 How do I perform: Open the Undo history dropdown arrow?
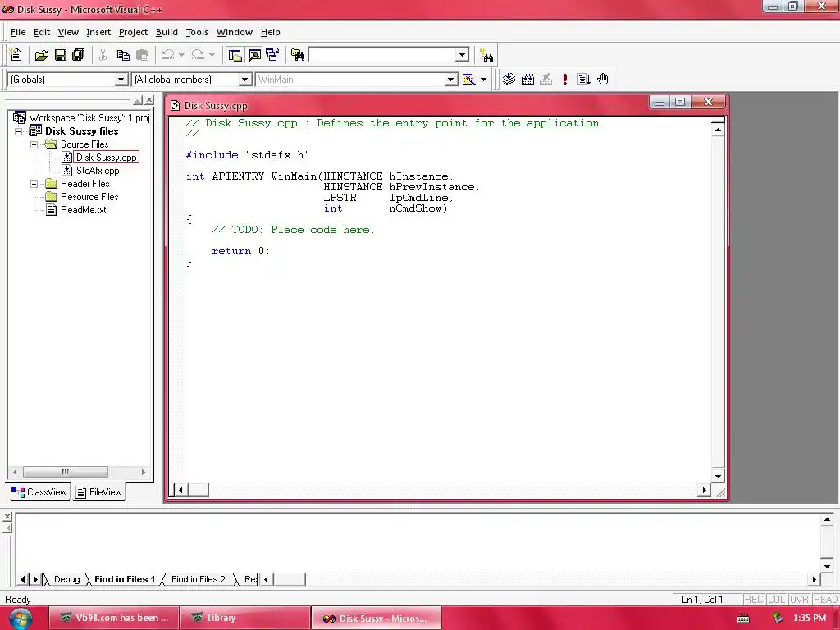tap(181, 55)
